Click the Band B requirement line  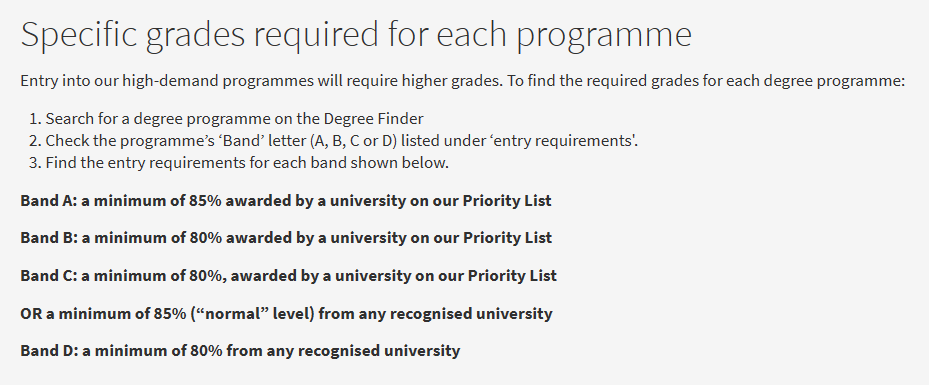286,238
